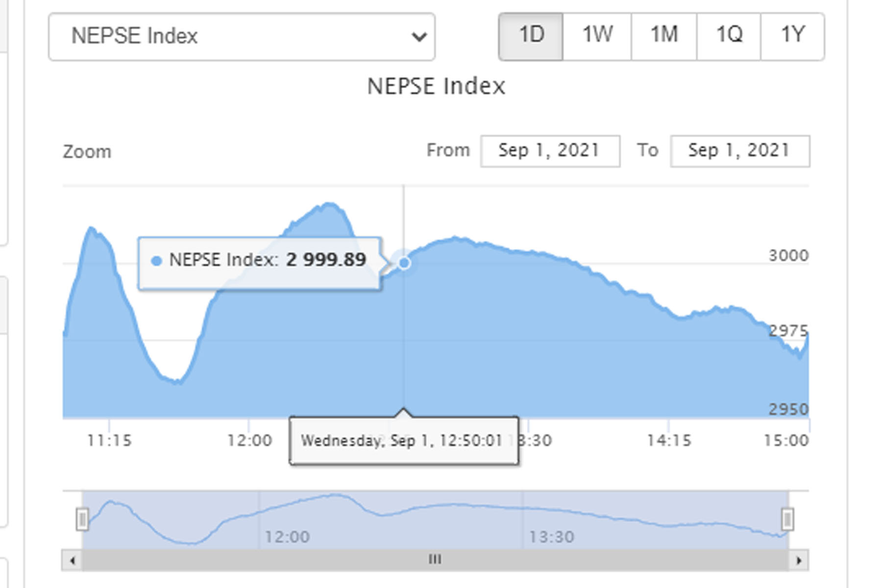Click the scrollbar left arrow

point(73,560)
